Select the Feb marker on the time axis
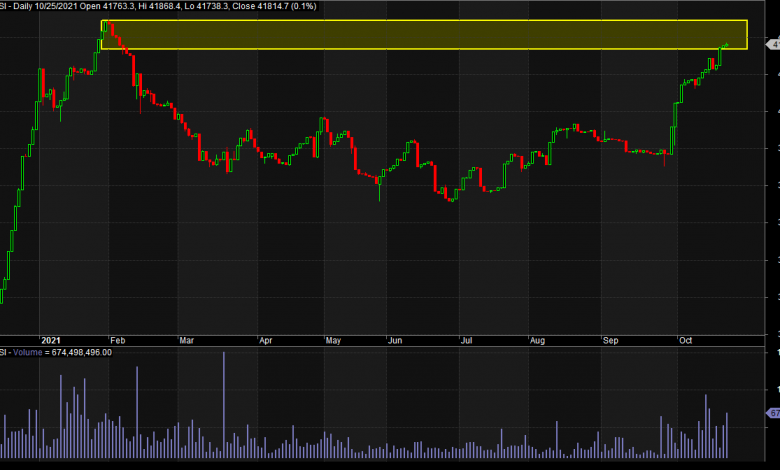Screen dimensions: 780x470 (117, 340)
